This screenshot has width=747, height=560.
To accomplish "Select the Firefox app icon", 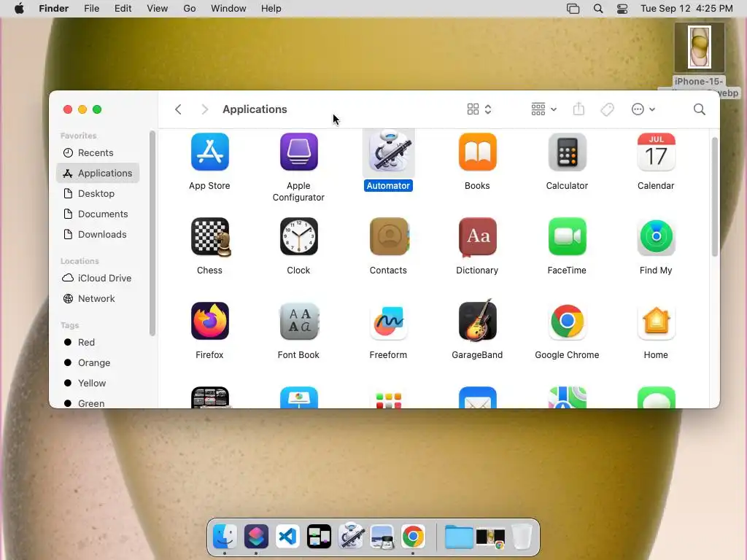I will 209,321.
